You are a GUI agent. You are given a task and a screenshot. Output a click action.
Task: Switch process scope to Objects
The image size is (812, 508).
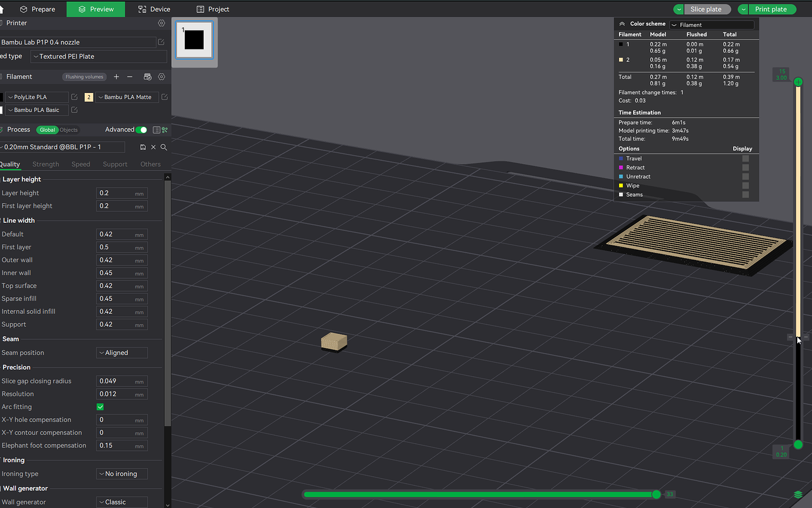coord(69,130)
